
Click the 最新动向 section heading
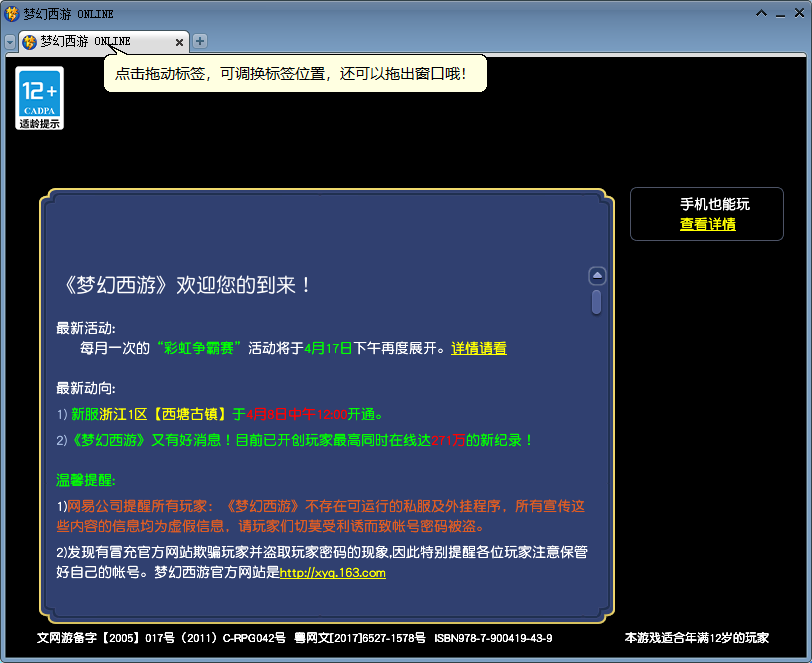(x=86, y=388)
